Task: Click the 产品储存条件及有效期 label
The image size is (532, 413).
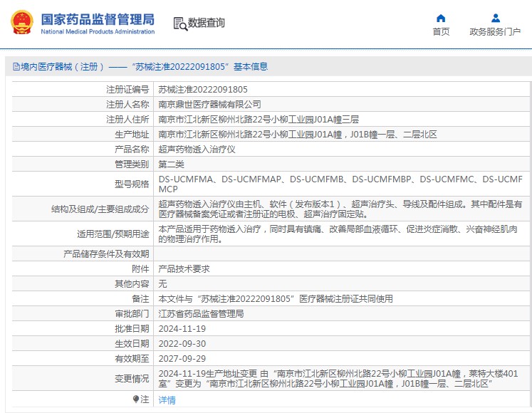Action: point(106,253)
